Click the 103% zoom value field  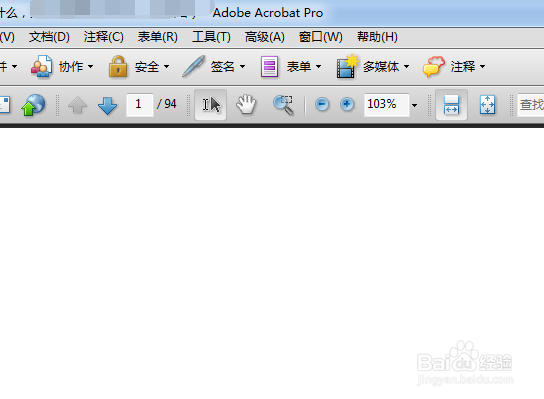(386, 104)
